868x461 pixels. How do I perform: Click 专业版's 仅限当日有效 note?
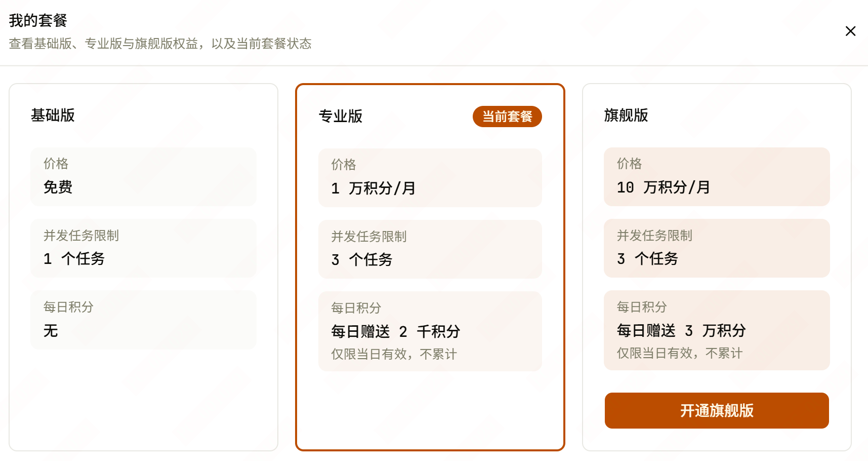(x=394, y=354)
